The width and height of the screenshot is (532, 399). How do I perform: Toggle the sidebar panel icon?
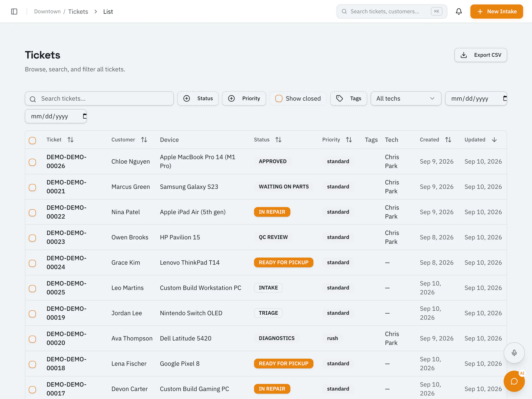point(14,11)
